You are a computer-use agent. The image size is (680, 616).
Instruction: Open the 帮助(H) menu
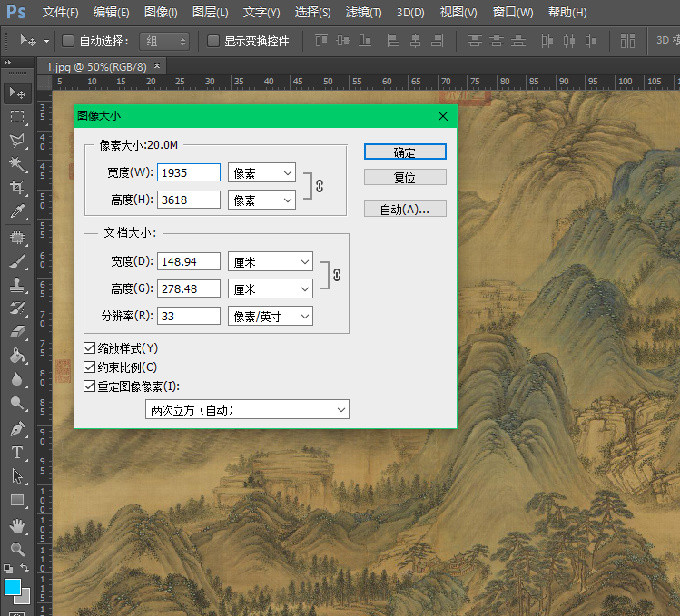pos(567,12)
